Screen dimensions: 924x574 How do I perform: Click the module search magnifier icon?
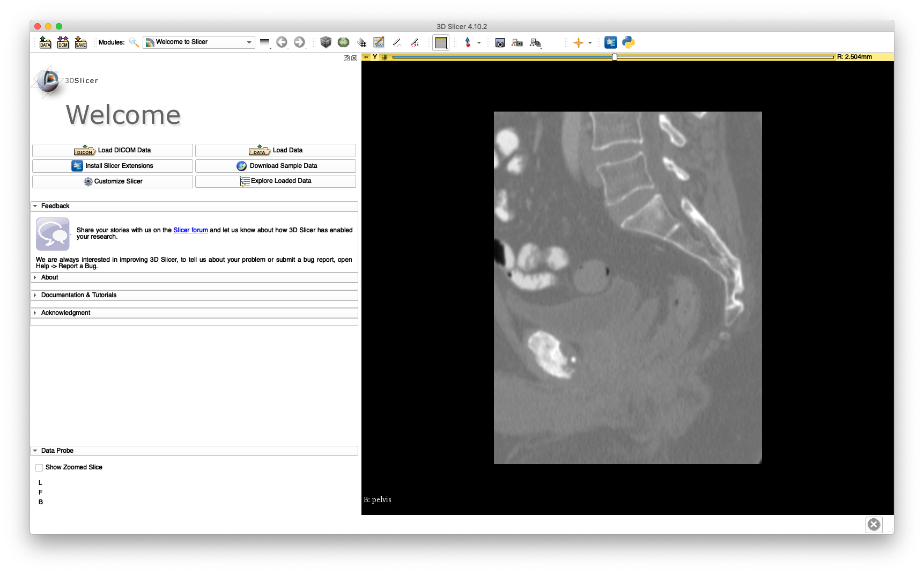pyautogui.click(x=134, y=42)
